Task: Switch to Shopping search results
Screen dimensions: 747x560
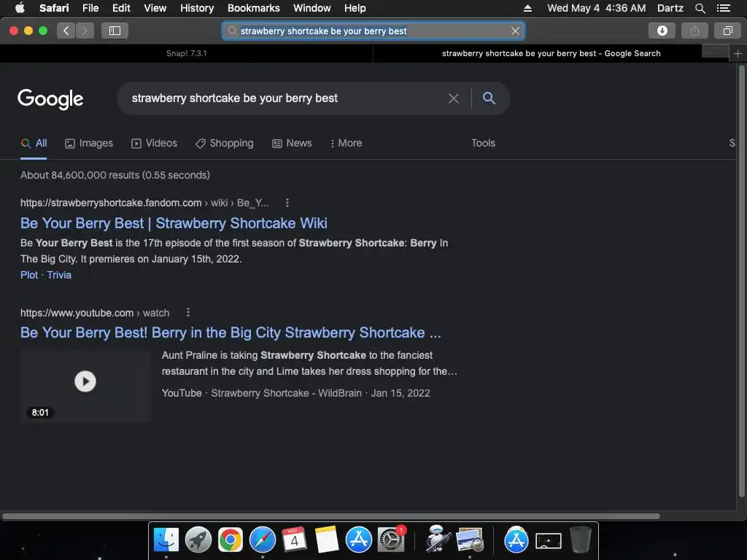Action: tap(225, 144)
